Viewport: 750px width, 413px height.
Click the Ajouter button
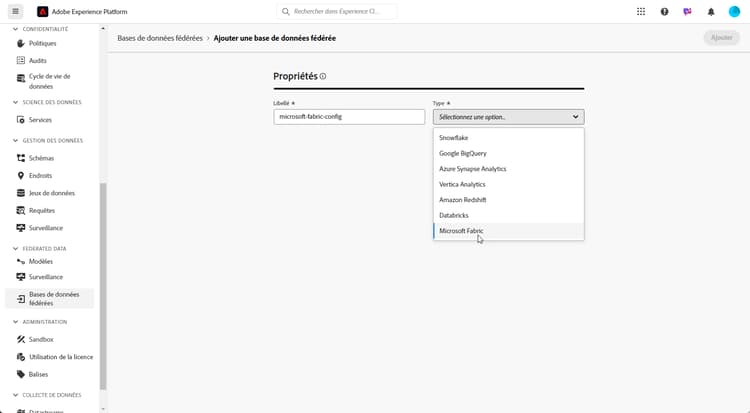point(720,37)
